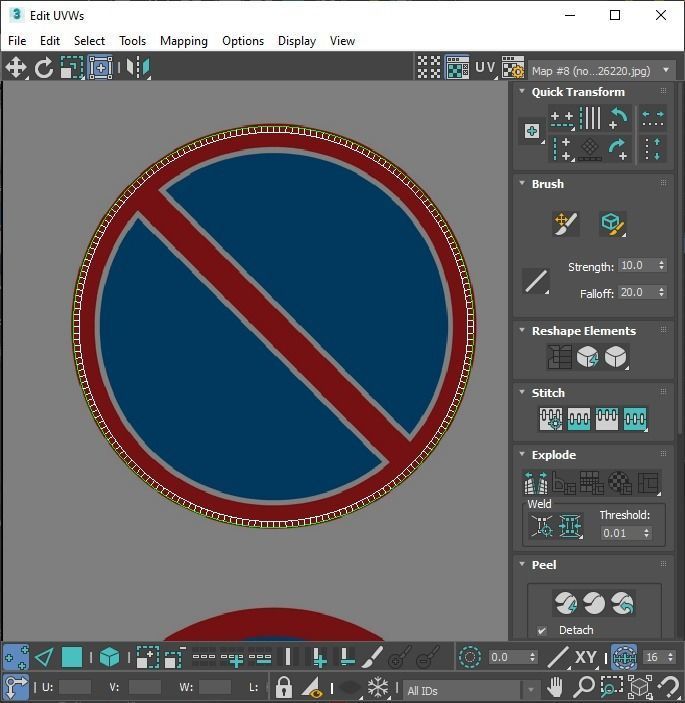The image size is (685, 703).
Task: Click the Flatten by Polygon Angle icon
Action: (564, 482)
